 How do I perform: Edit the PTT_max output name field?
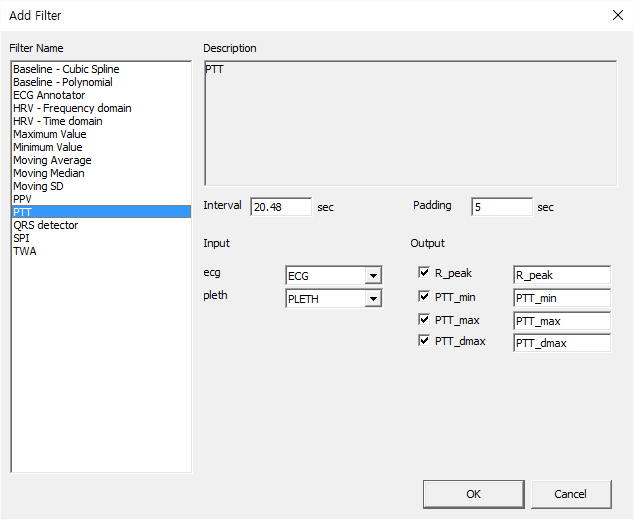[562, 321]
